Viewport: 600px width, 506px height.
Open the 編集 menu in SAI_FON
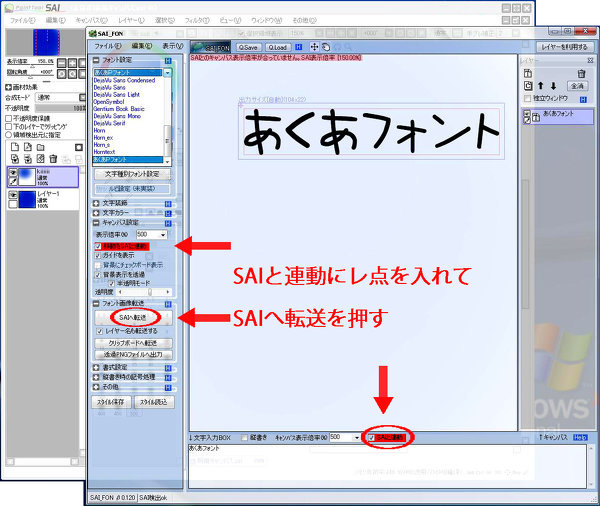(x=141, y=46)
